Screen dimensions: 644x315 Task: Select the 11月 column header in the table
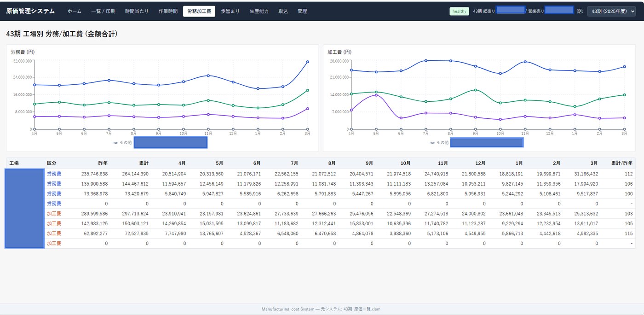443,163
